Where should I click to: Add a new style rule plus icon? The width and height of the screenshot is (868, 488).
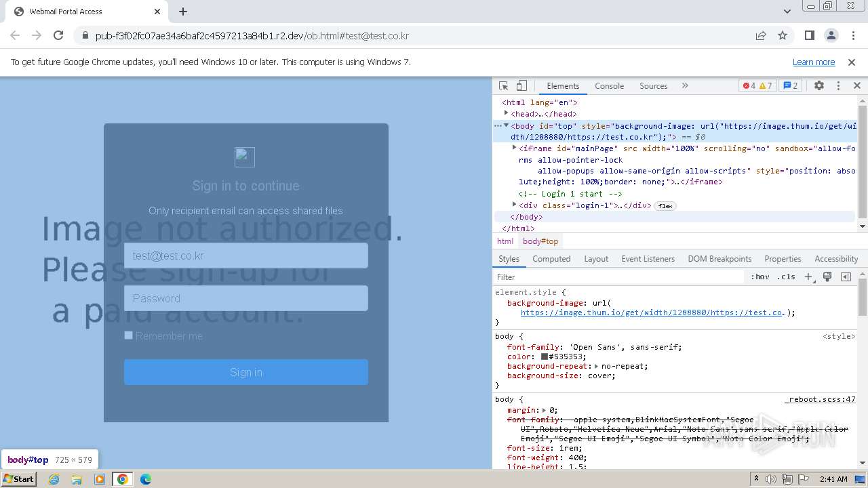coord(808,277)
